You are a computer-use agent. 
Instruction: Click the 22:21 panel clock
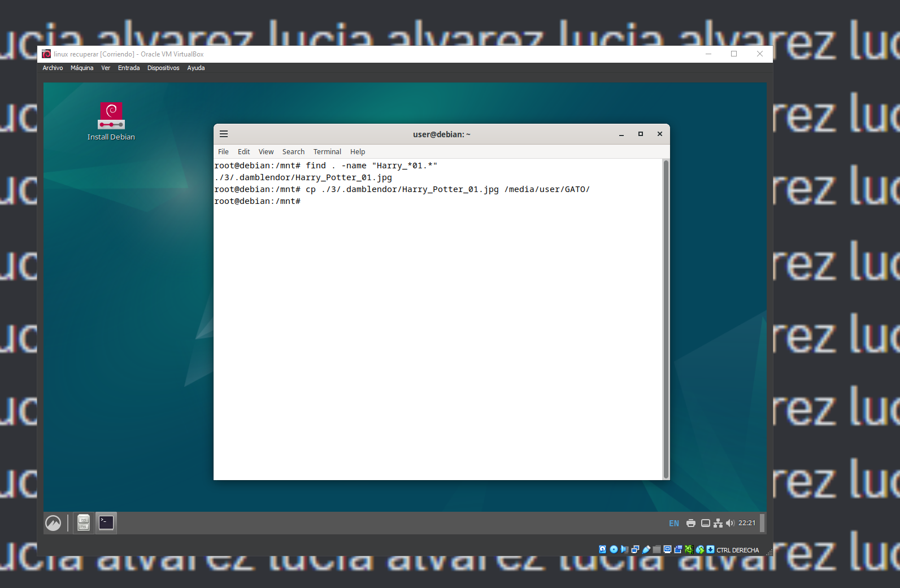pyautogui.click(x=747, y=523)
